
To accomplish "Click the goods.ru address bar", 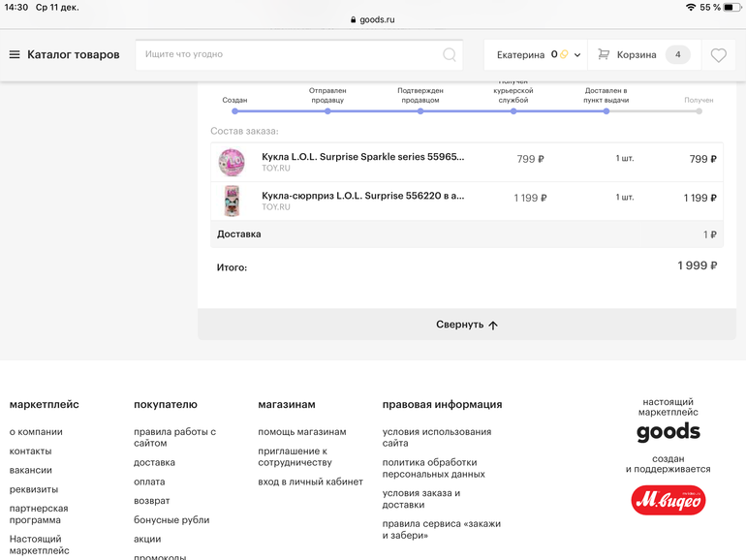I will pyautogui.click(x=373, y=19).
